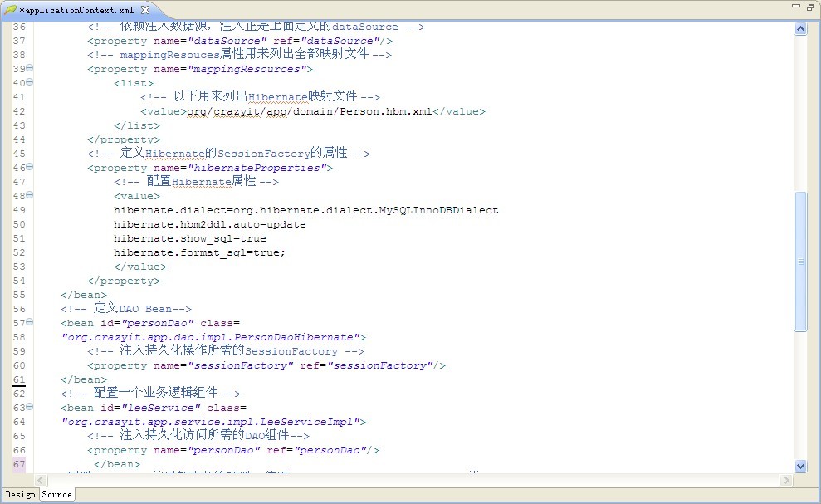Minimize the application window
The height and width of the screenshot is (504, 821).
(795, 7)
